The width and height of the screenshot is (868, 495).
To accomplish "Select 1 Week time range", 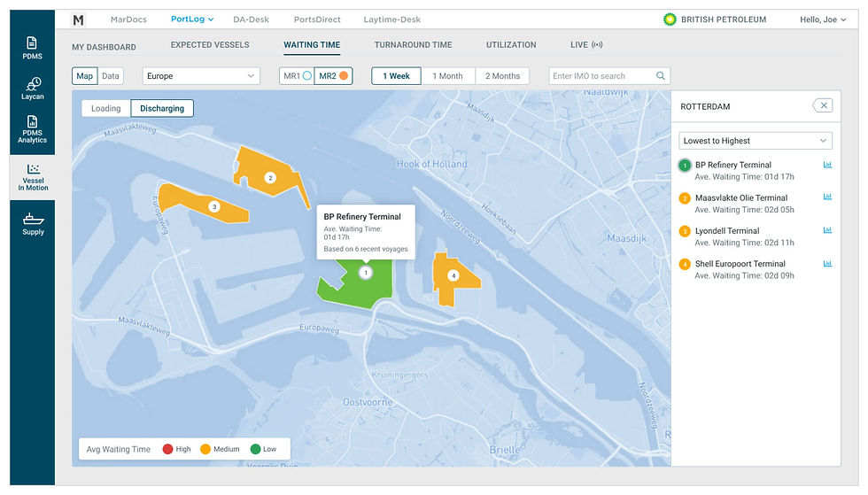I will point(397,76).
